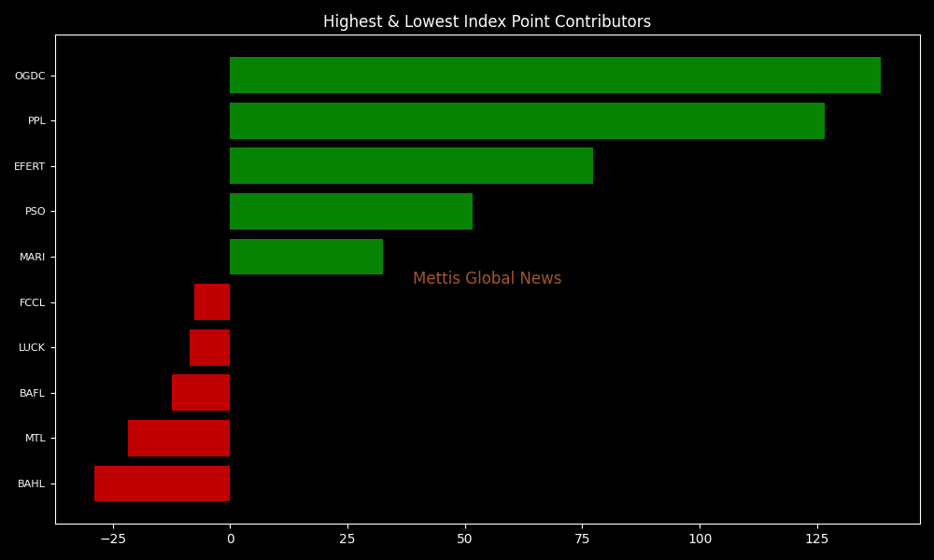Click the PPL green bar

[x=527, y=120]
